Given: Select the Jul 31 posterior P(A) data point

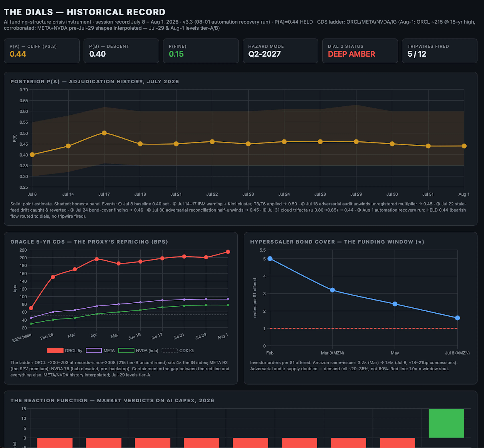Looking at the screenshot, I should point(428,146).
